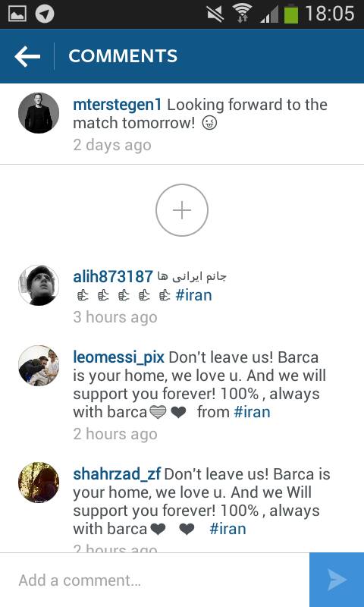Screen dimensions: 364x607
Task: Tap the image notification icon in status bar
Action: click(x=17, y=14)
